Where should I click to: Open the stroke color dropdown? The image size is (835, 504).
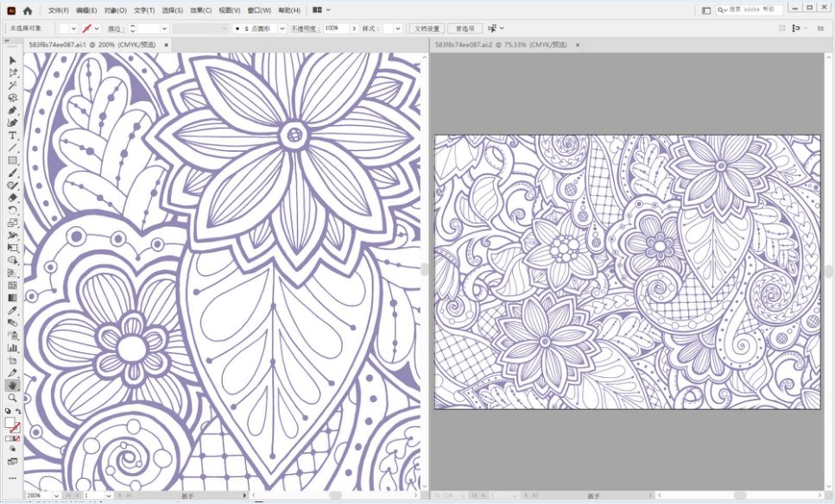(97, 28)
